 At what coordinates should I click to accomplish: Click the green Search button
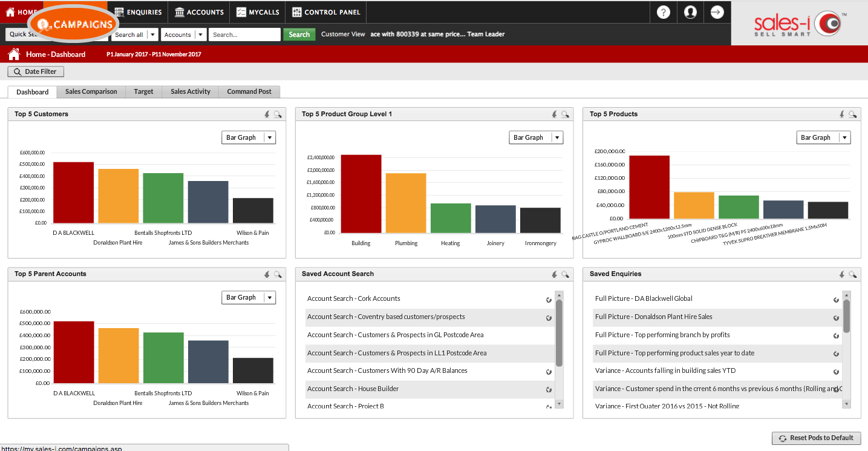[299, 35]
